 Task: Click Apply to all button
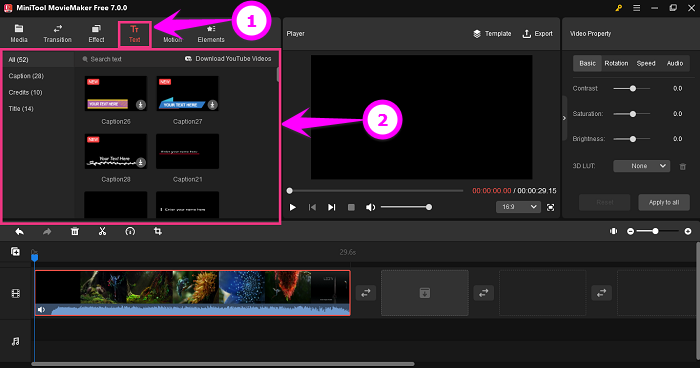click(664, 202)
